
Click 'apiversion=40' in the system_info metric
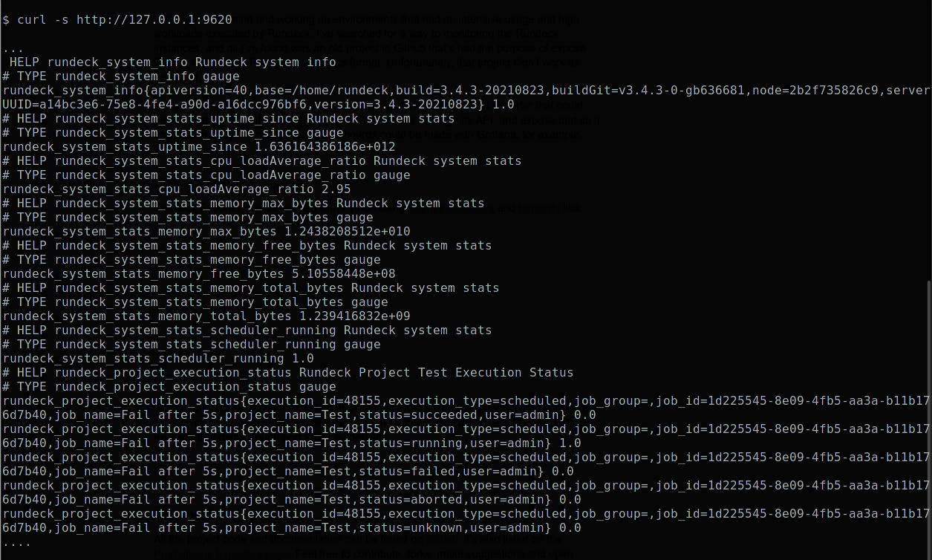pos(199,91)
